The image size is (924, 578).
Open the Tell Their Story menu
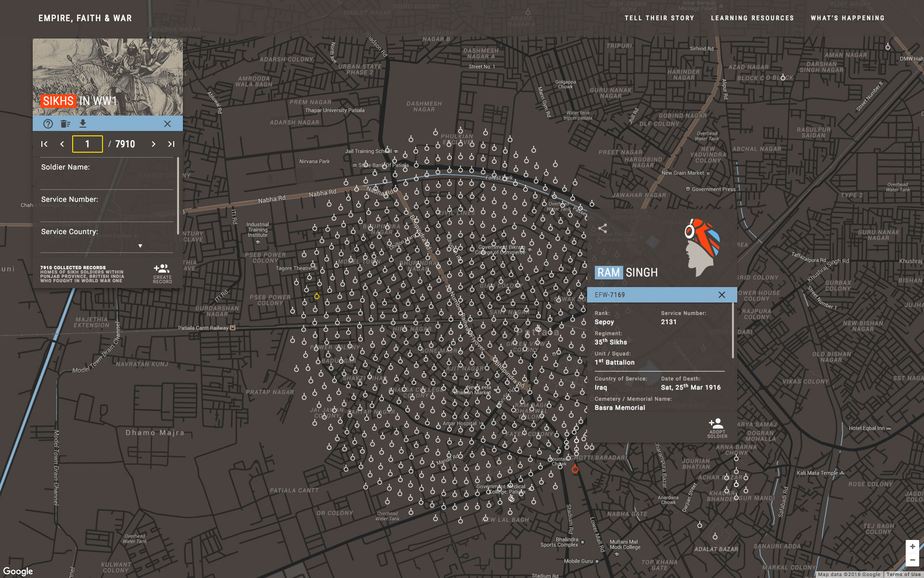[659, 18]
